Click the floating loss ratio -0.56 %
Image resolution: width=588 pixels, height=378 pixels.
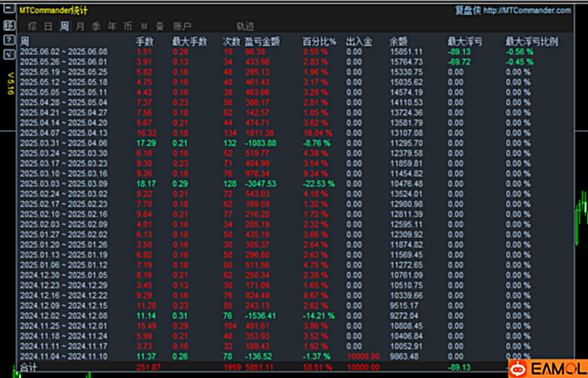pos(519,52)
